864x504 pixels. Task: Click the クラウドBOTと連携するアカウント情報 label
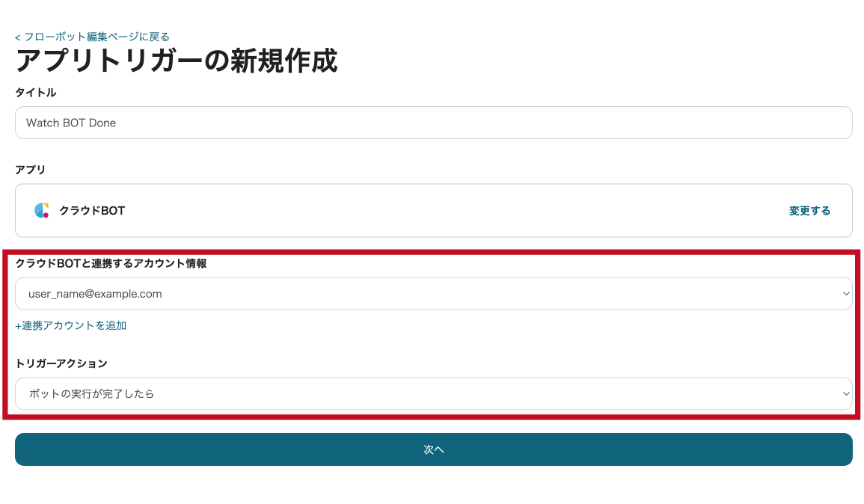click(x=111, y=263)
